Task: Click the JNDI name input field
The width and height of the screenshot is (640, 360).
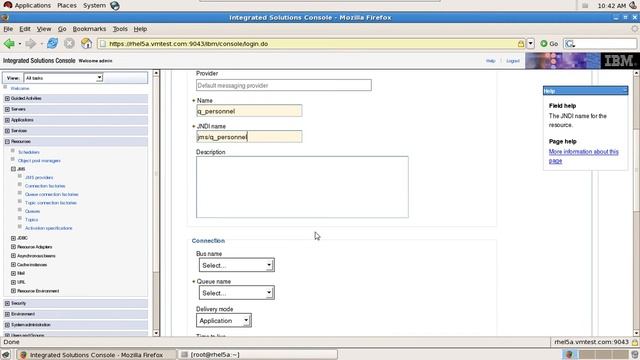Action: (249, 137)
